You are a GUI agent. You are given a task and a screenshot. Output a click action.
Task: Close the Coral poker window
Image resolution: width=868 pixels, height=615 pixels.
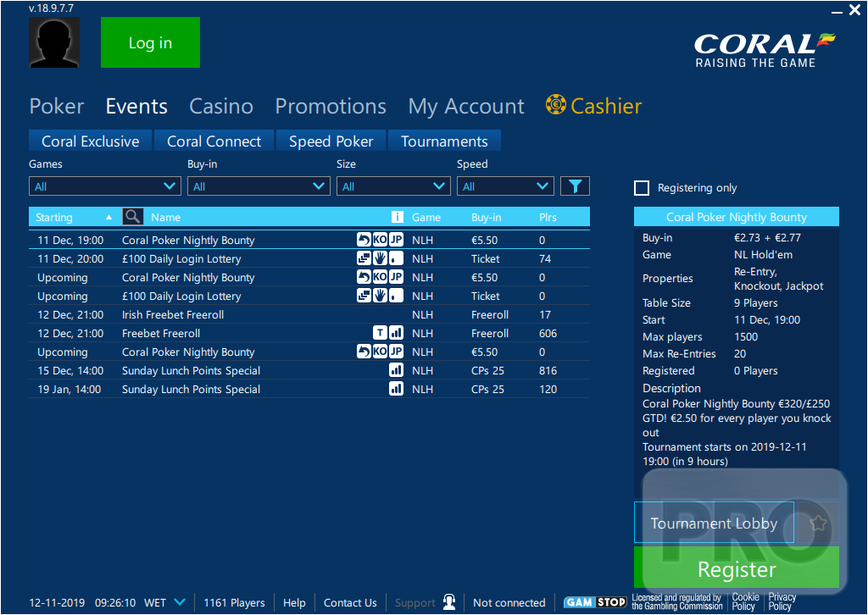[x=854, y=10]
